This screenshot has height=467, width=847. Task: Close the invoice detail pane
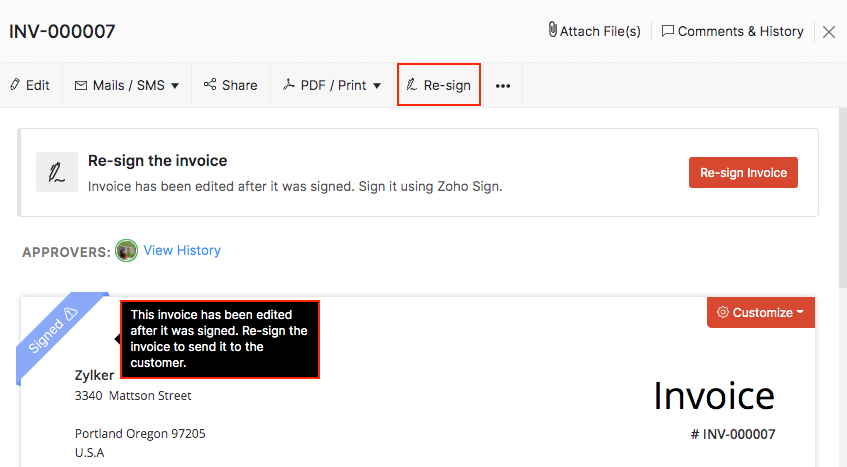(828, 32)
